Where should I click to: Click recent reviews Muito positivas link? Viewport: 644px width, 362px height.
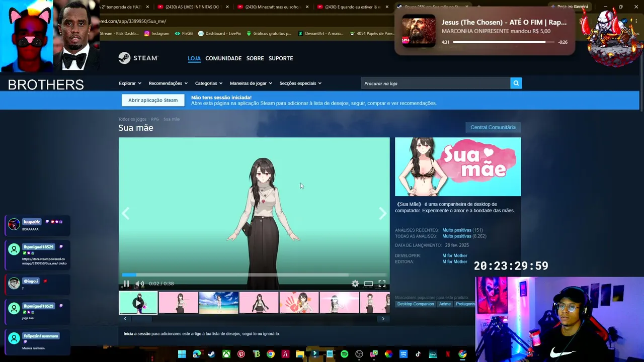(457, 230)
